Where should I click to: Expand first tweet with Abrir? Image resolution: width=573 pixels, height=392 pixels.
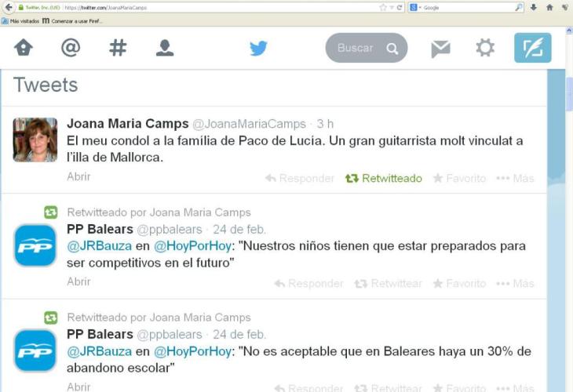(78, 176)
